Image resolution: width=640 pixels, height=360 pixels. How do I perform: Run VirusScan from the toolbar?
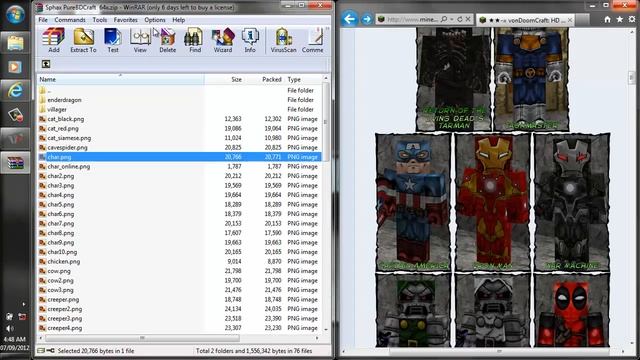(x=283, y=40)
